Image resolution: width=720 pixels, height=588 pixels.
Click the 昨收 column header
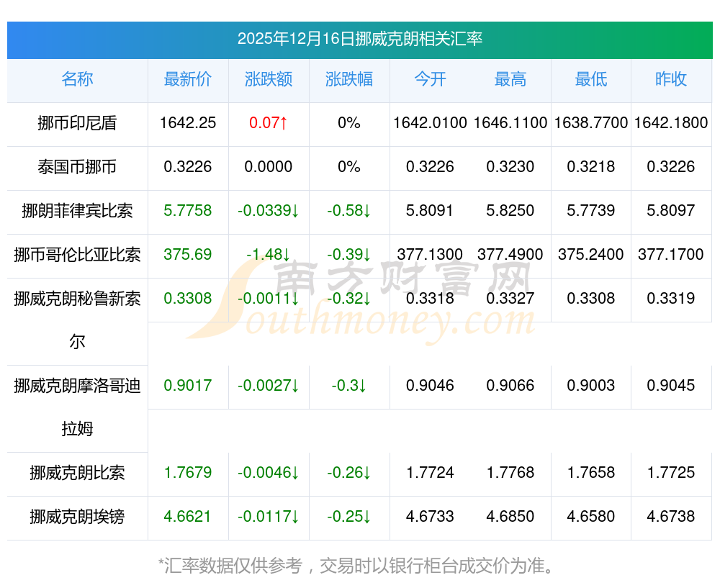[x=671, y=79]
